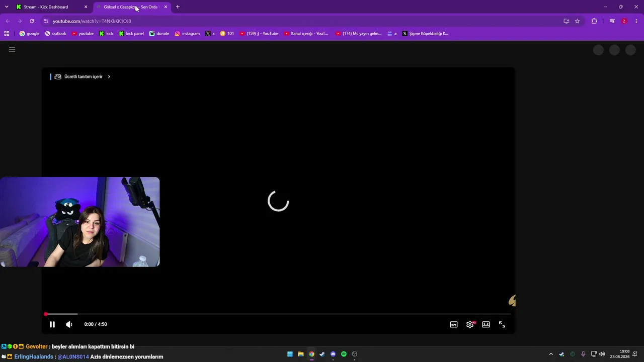Install the page as an app

click(x=567, y=21)
